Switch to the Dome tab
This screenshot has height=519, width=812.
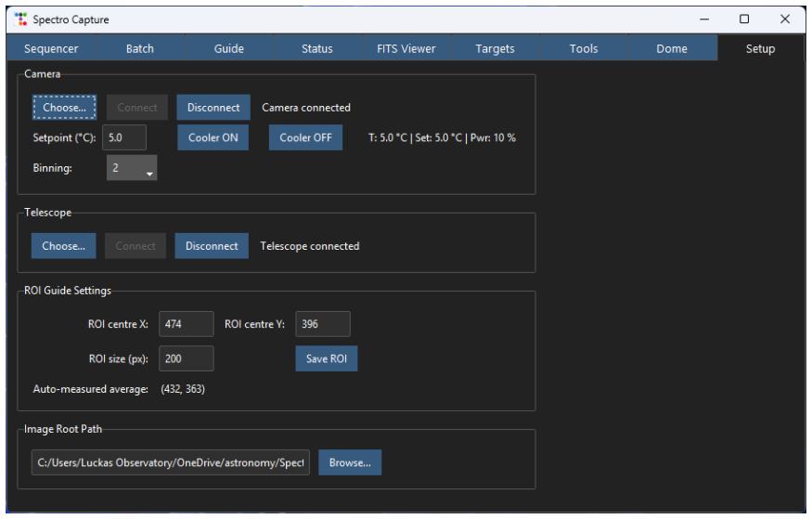[x=672, y=48]
